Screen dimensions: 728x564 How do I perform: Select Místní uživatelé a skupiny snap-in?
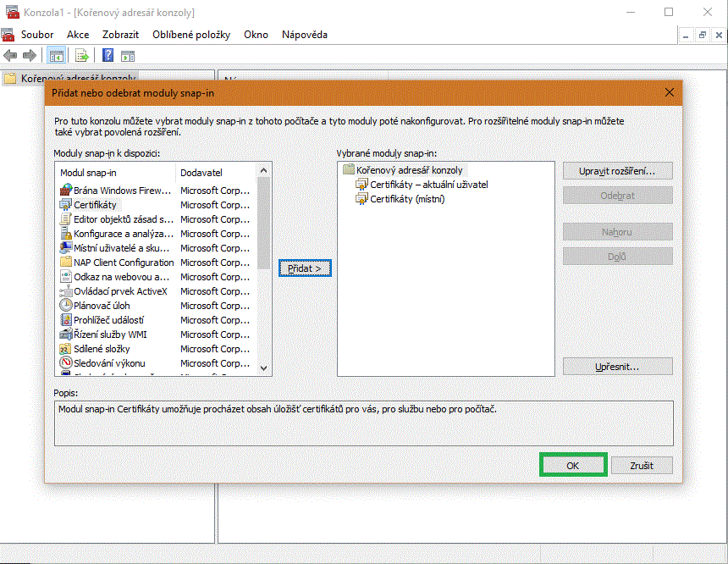[116, 248]
